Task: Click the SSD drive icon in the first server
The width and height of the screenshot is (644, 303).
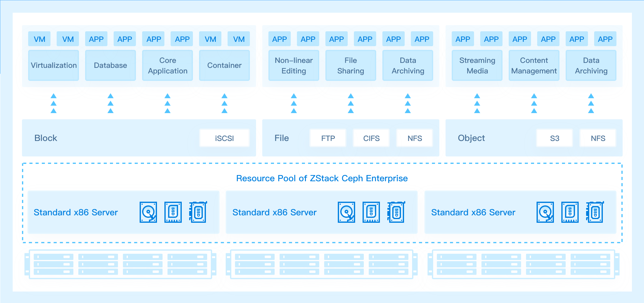Action: click(173, 212)
